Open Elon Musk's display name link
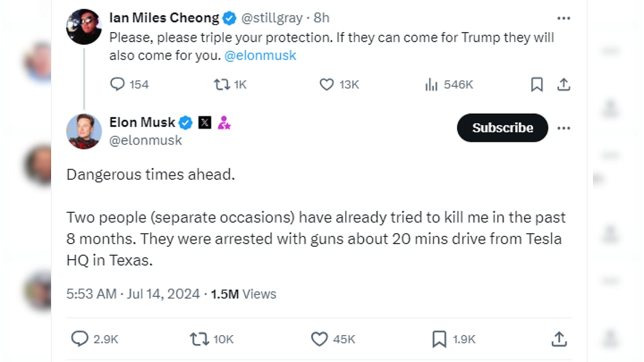 pyautogui.click(x=142, y=122)
